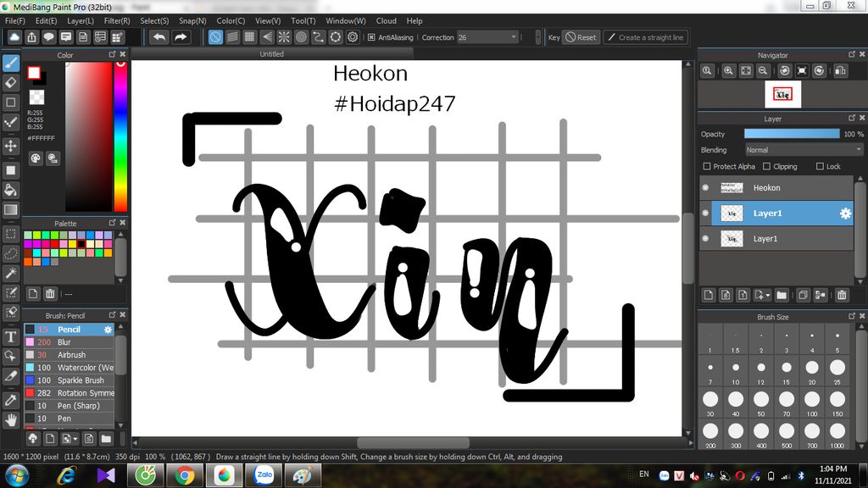The height and width of the screenshot is (488, 868).
Task: Open Layer1 settings gear icon
Action: tap(845, 213)
